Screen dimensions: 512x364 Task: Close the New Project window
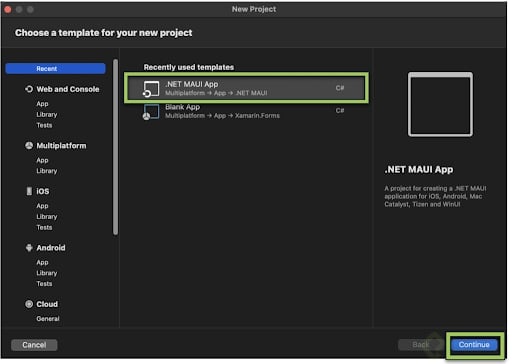click(8, 9)
